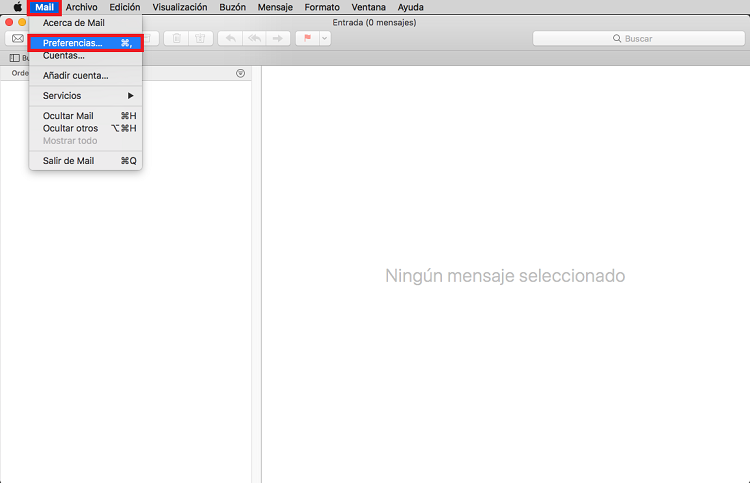Select Ocultar otros

(x=86, y=128)
